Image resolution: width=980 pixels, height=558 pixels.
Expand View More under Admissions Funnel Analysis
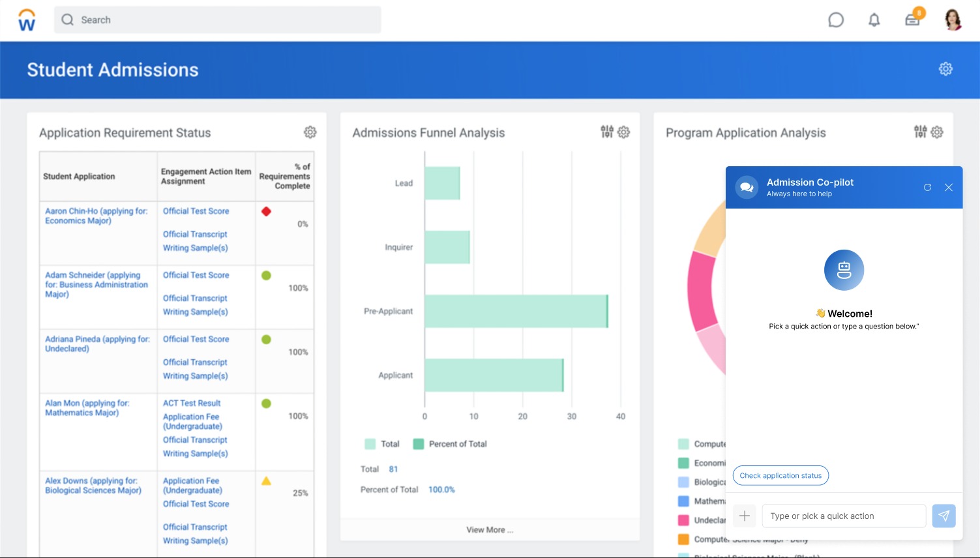(490, 529)
